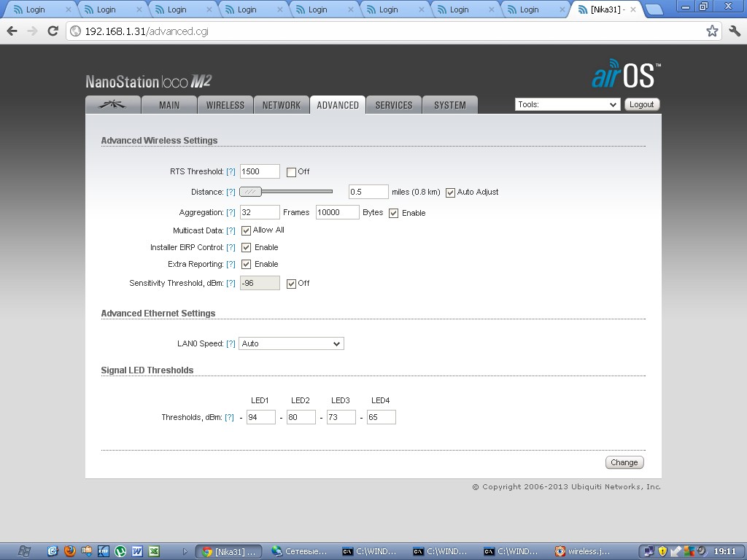Click the LED4 threshold field

click(x=381, y=417)
